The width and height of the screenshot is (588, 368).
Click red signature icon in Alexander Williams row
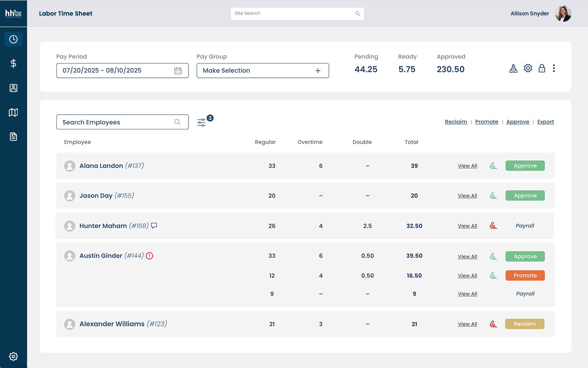pos(493,324)
